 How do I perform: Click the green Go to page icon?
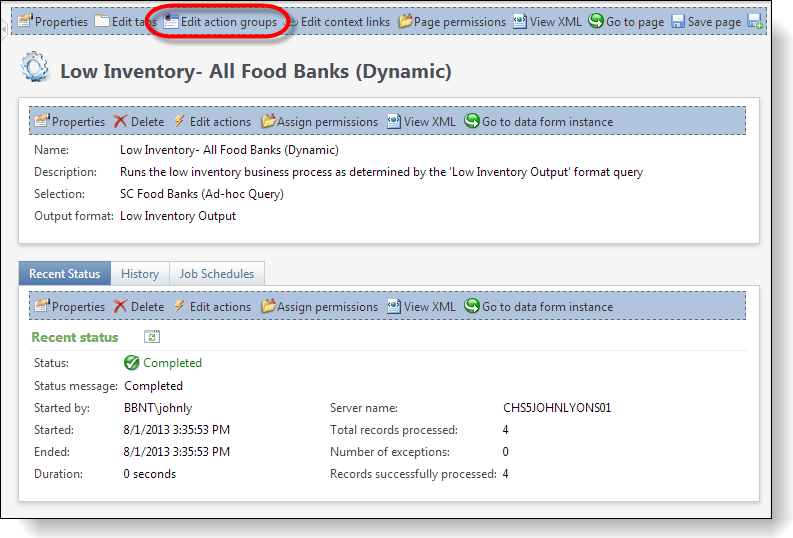[596, 22]
